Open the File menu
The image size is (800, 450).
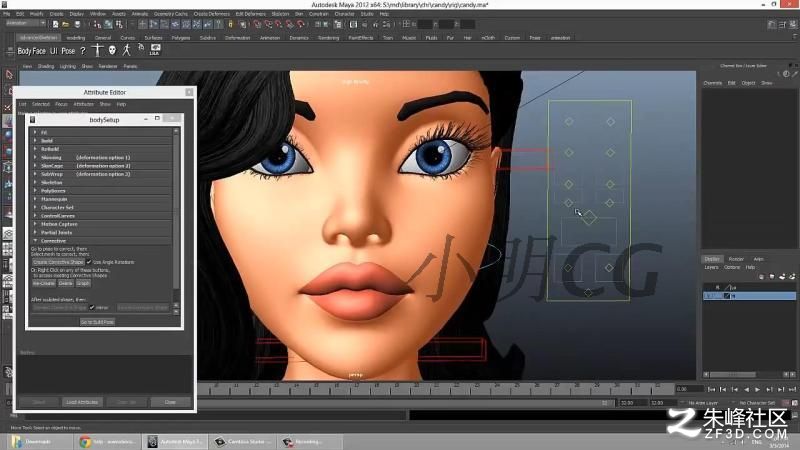click(x=7, y=14)
